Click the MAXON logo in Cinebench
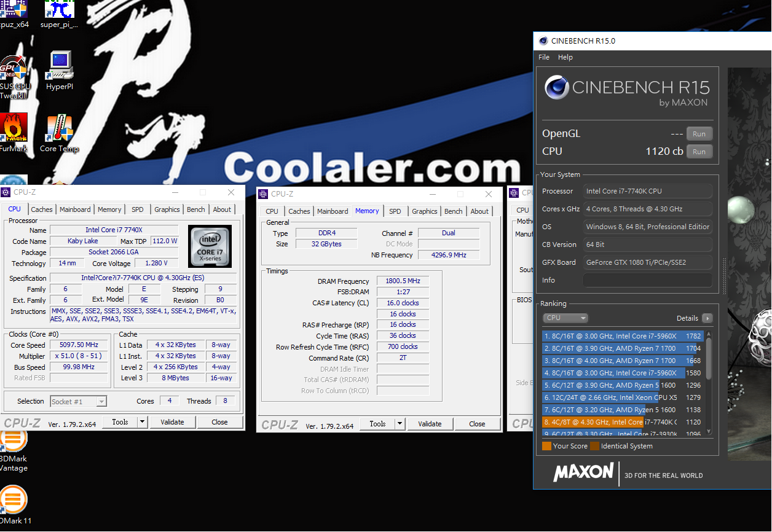 coord(583,472)
